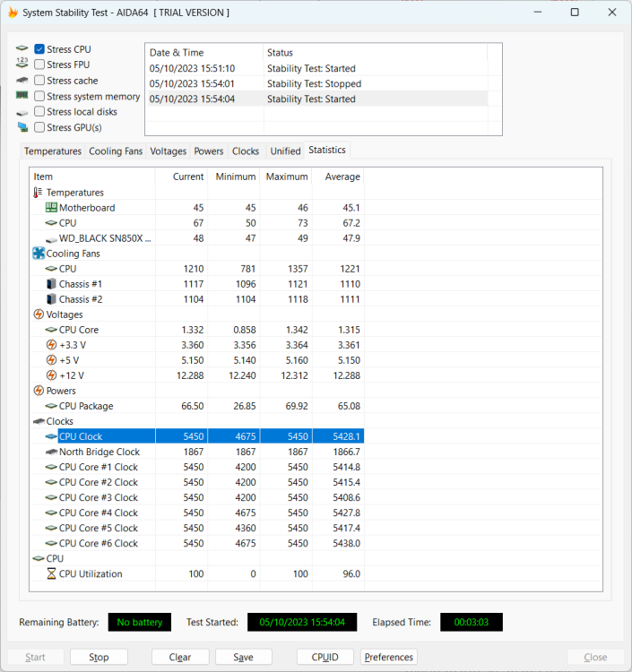Click the blue fan icon of Cooling Fans

pos(39,254)
